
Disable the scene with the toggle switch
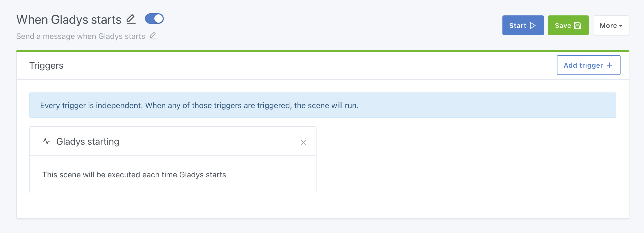tap(154, 19)
